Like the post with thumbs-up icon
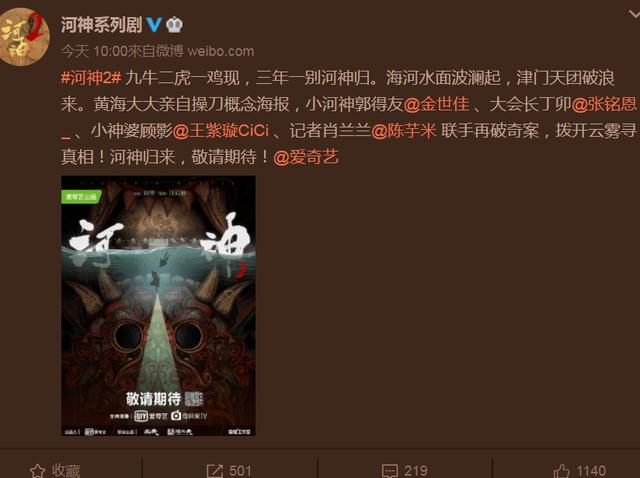 tap(561, 471)
